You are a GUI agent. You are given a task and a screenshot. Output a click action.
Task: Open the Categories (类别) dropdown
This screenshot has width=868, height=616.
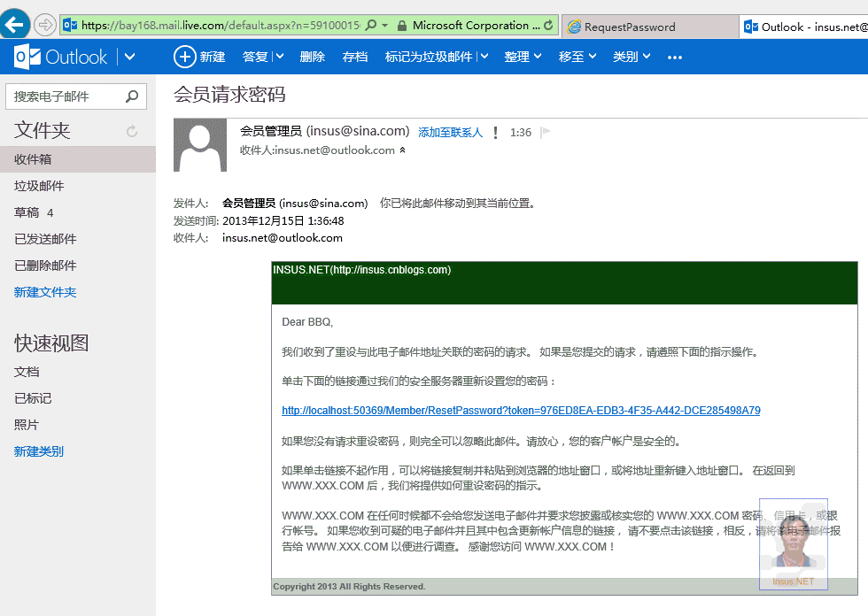(632, 57)
